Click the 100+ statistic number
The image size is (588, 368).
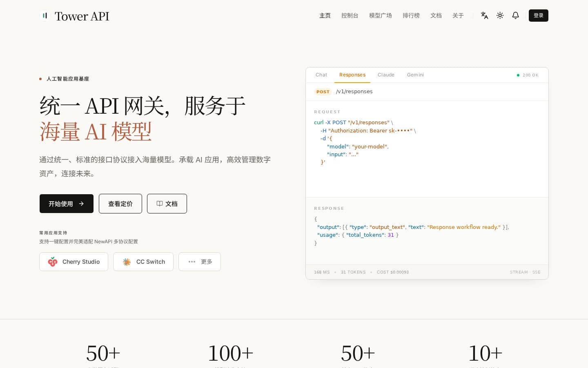tap(230, 353)
